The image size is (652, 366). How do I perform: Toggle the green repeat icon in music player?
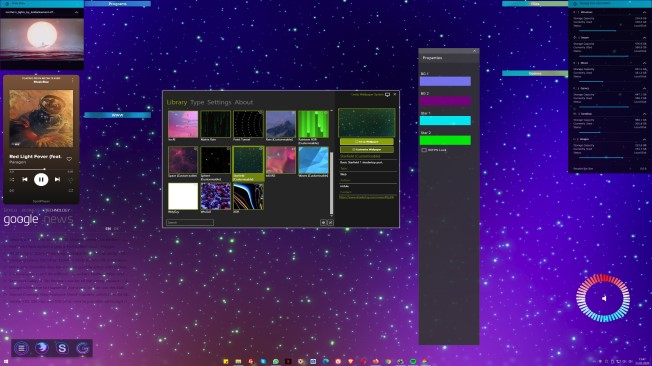pyautogui.click(x=71, y=180)
